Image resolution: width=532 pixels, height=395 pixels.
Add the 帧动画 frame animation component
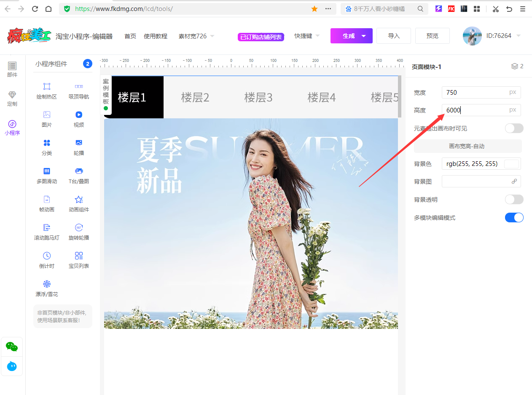click(x=47, y=204)
